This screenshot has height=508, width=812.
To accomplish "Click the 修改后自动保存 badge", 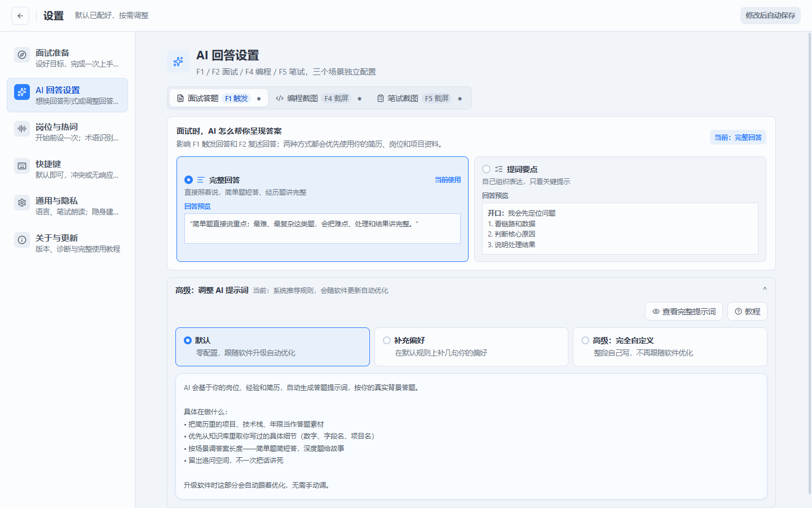I will (x=770, y=16).
